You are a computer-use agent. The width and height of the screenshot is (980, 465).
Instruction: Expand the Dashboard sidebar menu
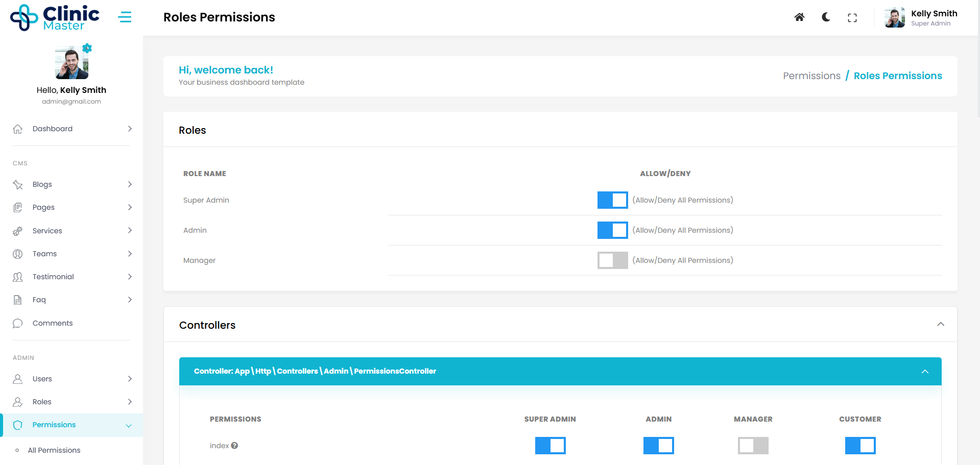[x=71, y=129]
